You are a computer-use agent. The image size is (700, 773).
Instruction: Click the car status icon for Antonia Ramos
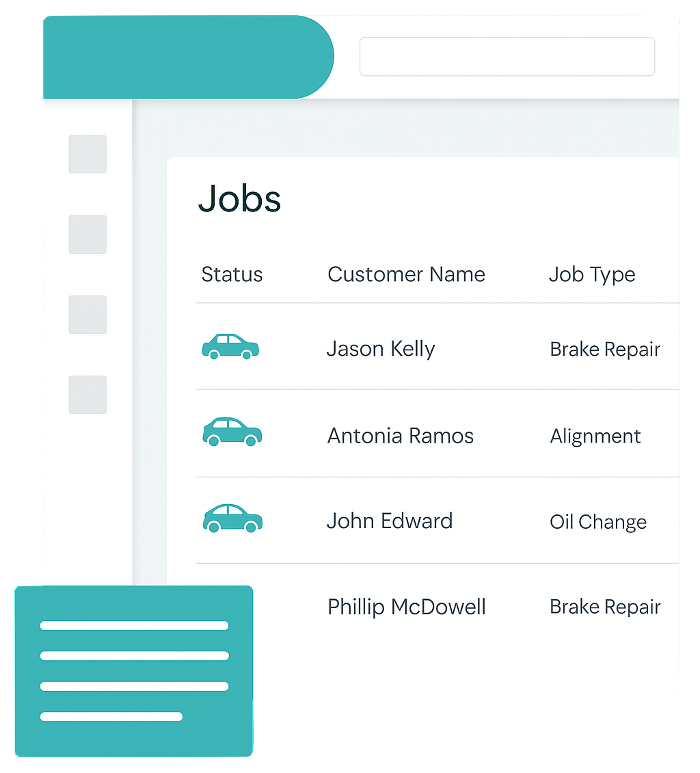click(232, 432)
